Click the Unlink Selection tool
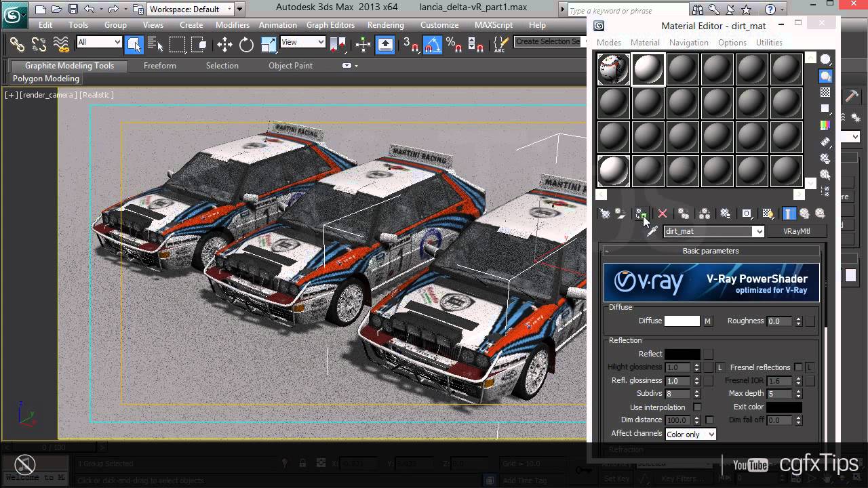Image resolution: width=868 pixels, height=488 pixels. click(39, 45)
